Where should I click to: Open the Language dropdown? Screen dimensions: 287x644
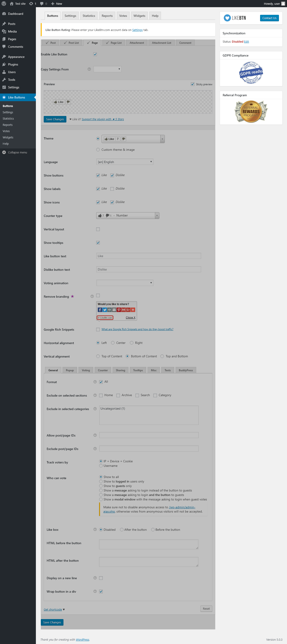[125, 162]
